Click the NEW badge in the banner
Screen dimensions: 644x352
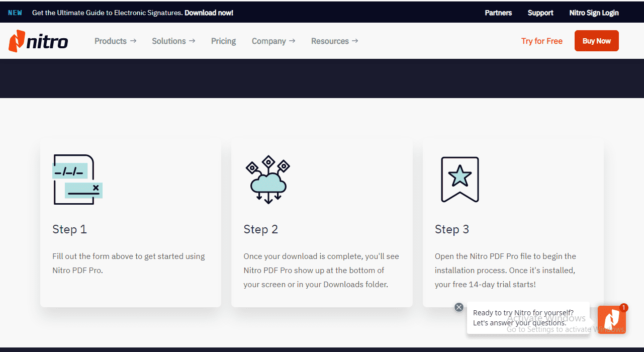15,13
